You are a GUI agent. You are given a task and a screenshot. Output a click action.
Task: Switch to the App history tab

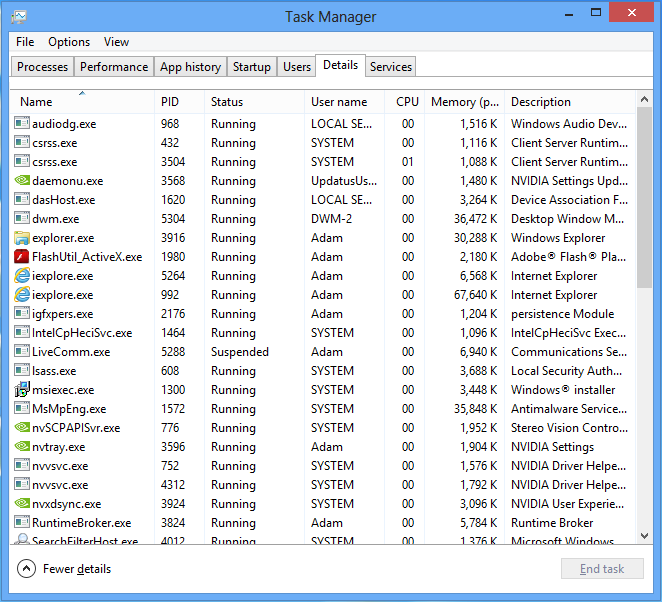coord(190,67)
